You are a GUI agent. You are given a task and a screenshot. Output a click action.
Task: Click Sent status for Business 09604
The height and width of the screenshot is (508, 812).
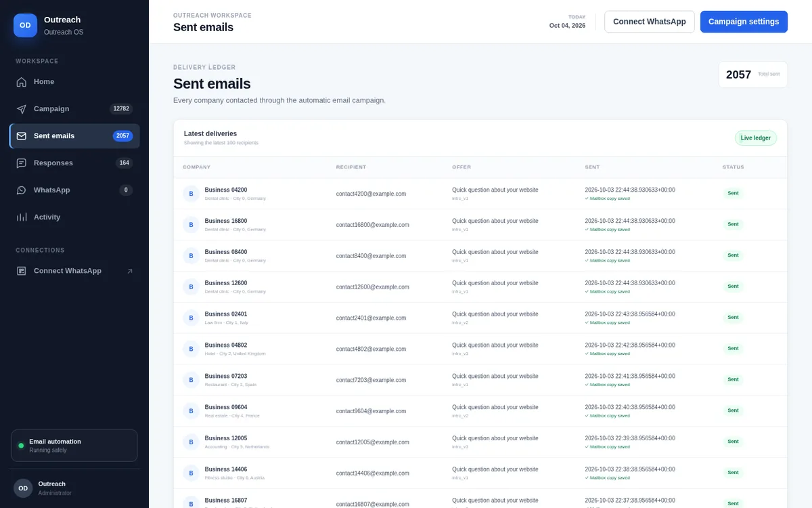tap(733, 410)
